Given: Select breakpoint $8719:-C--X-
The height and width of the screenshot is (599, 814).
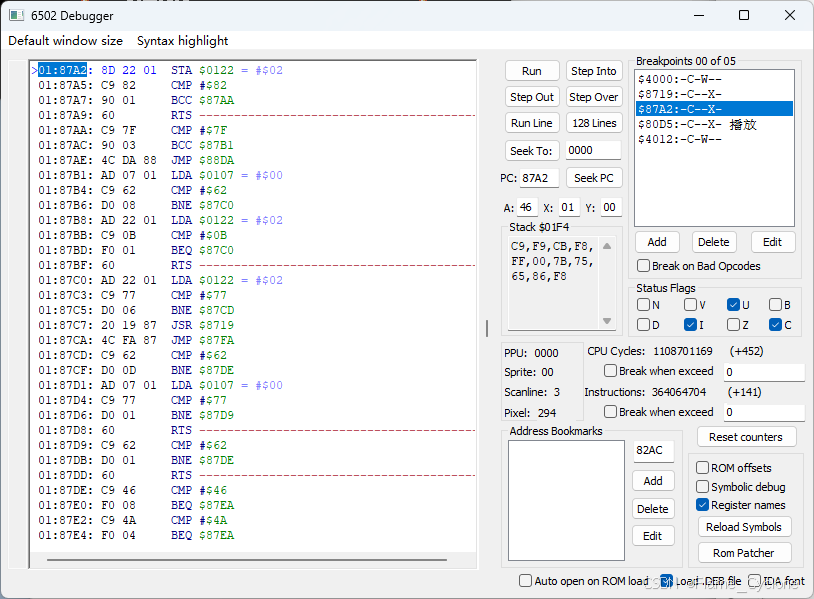Looking at the screenshot, I should pos(714,94).
